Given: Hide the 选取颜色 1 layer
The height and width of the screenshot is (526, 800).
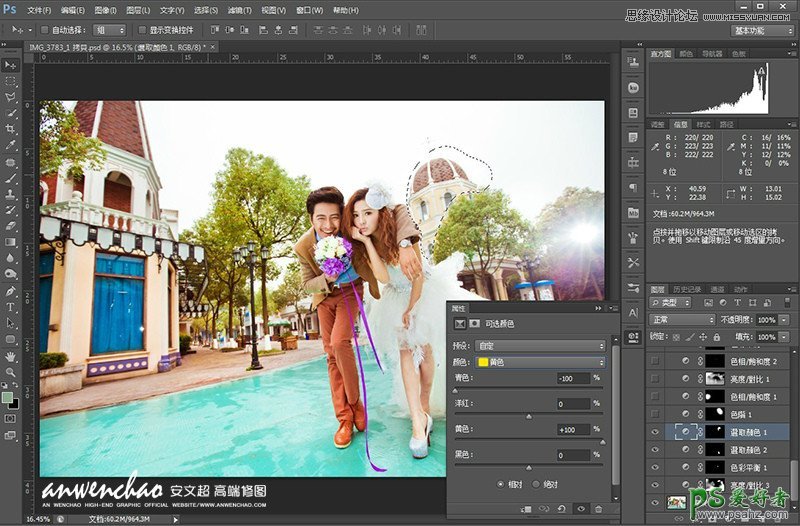Looking at the screenshot, I should point(656,431).
